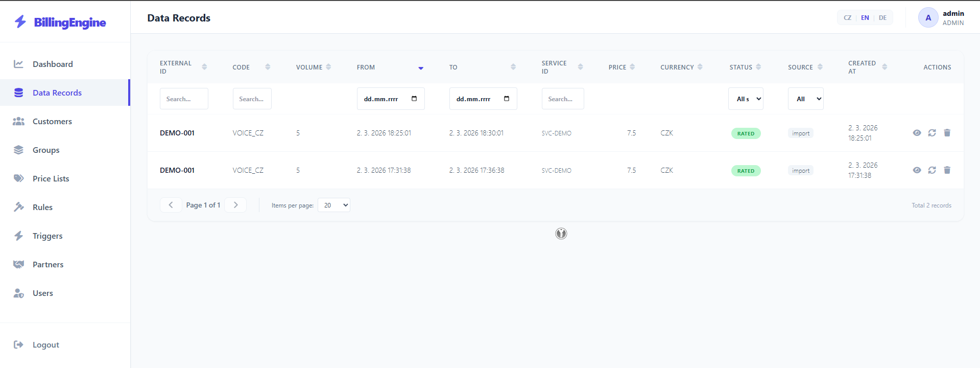This screenshot has width=980, height=368.
Task: Open the Source filter dropdown
Action: click(x=805, y=99)
